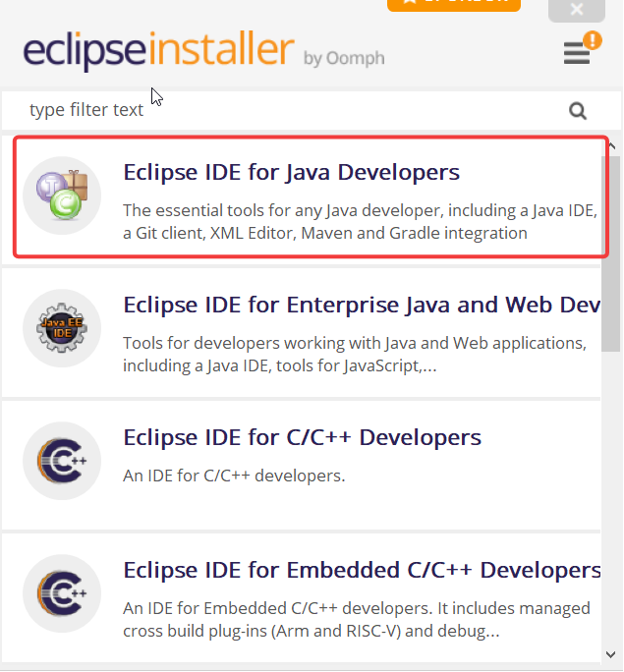Click 'An IDE for Embedded C/C++ developers' description

point(357,620)
